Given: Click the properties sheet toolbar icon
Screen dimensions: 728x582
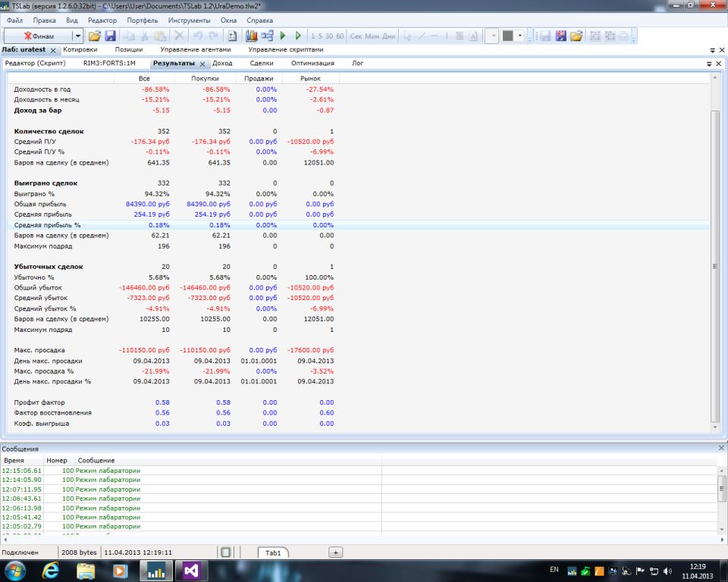Looking at the screenshot, I should 233,36.
